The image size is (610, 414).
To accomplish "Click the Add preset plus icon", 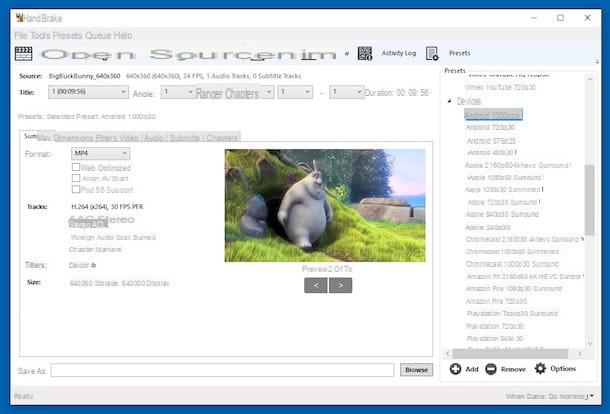I will pyautogui.click(x=455, y=369).
